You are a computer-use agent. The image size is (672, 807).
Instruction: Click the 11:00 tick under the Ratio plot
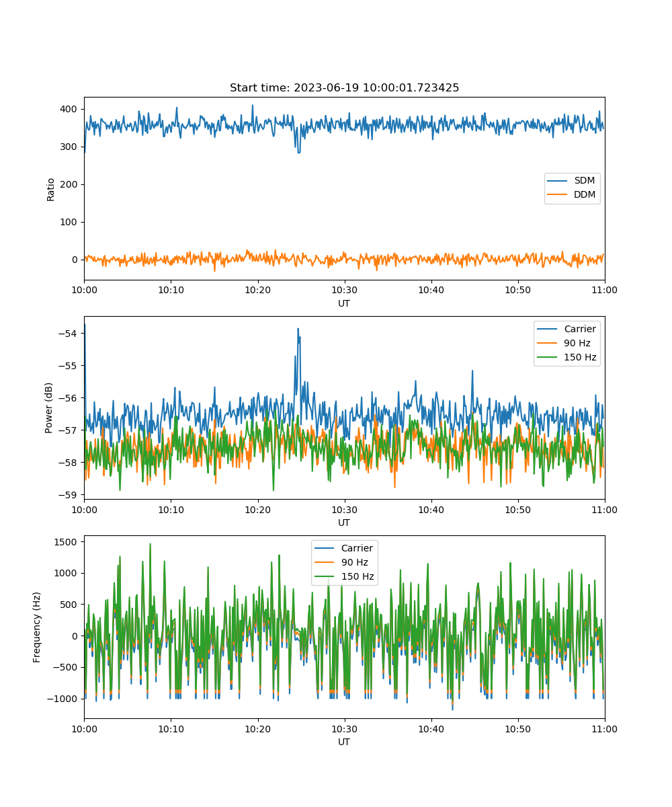click(x=604, y=291)
